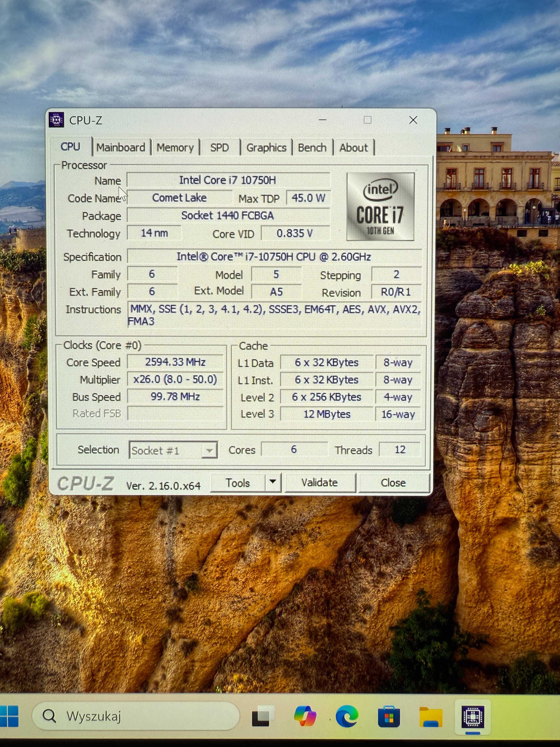Click the Level 3 associativity 16-way
The height and width of the screenshot is (747, 560).
click(x=398, y=414)
